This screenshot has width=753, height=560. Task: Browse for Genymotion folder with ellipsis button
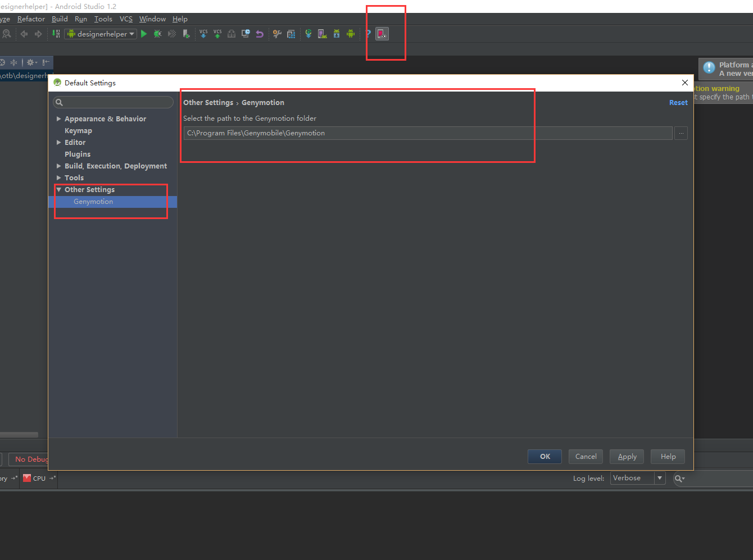pos(681,133)
